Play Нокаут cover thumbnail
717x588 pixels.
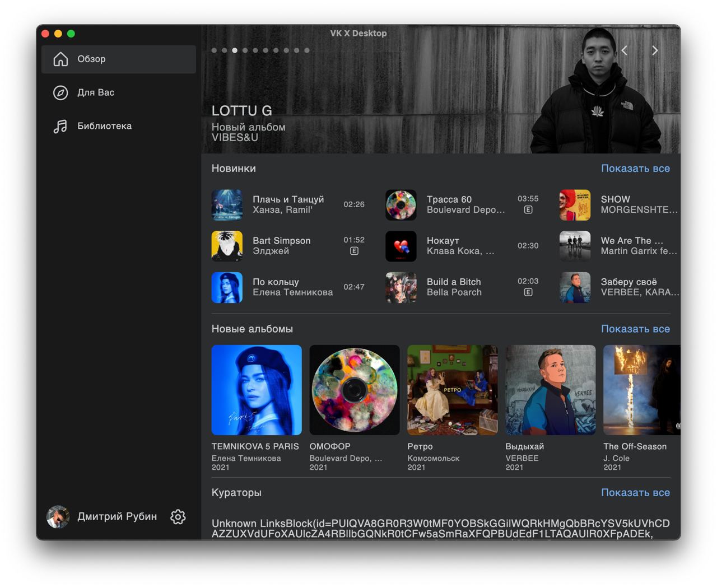[x=401, y=246]
